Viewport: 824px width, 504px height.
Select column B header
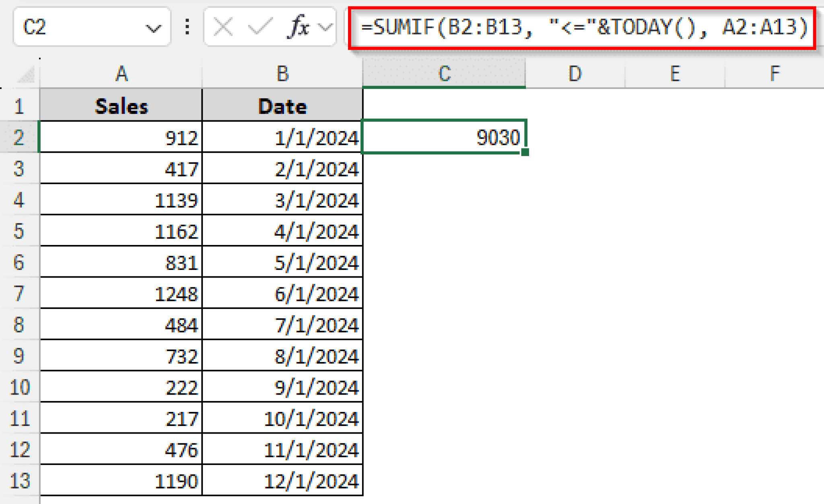click(x=282, y=74)
